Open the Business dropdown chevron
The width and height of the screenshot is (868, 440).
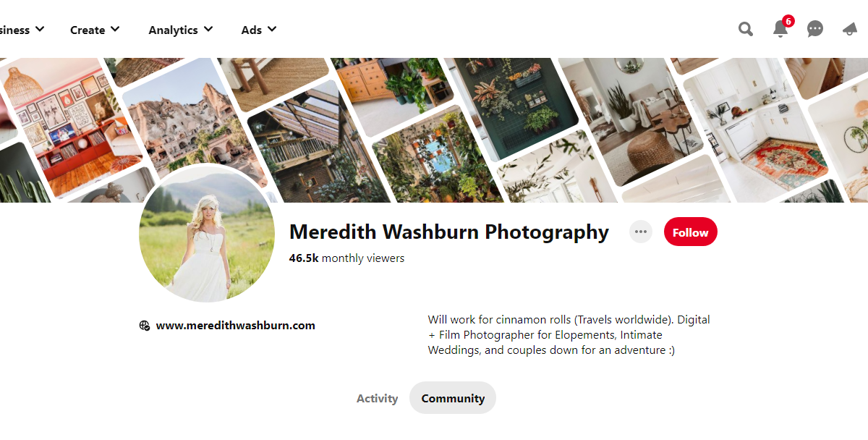click(40, 30)
